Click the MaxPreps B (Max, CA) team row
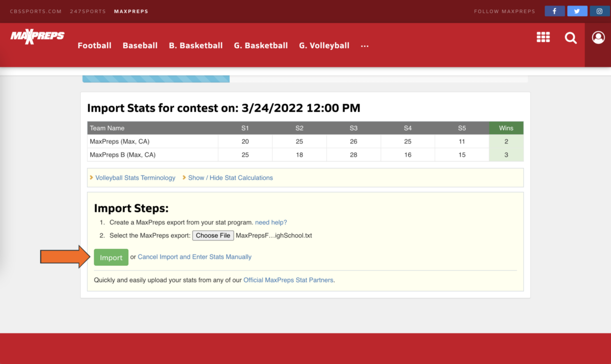611x364 pixels. (x=305, y=155)
